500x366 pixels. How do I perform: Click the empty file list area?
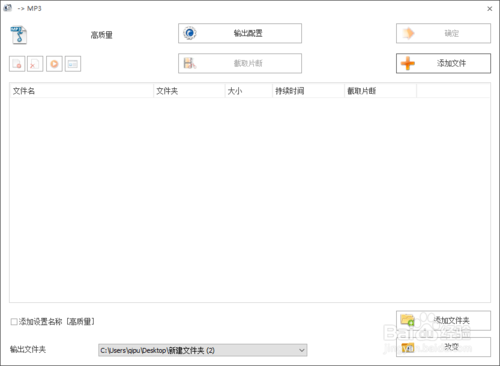point(250,200)
